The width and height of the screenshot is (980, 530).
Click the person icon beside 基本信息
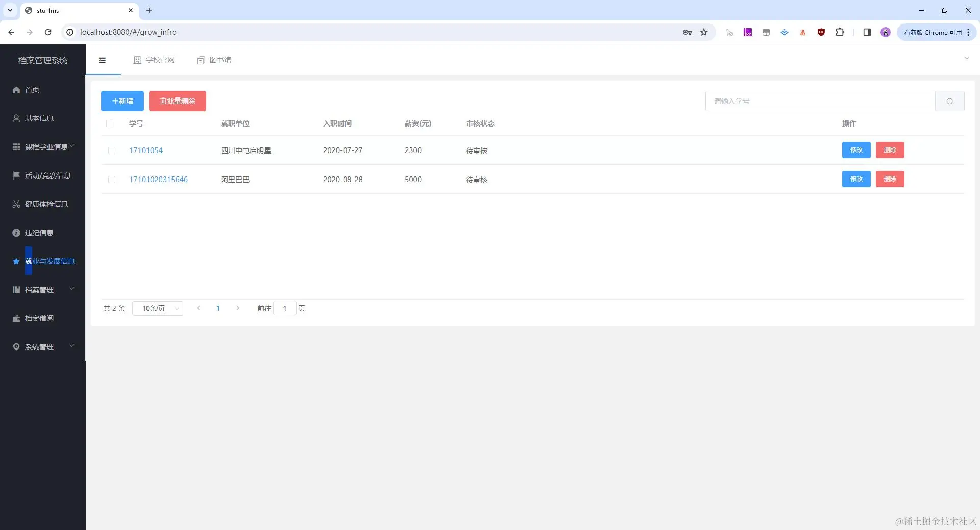(x=16, y=118)
